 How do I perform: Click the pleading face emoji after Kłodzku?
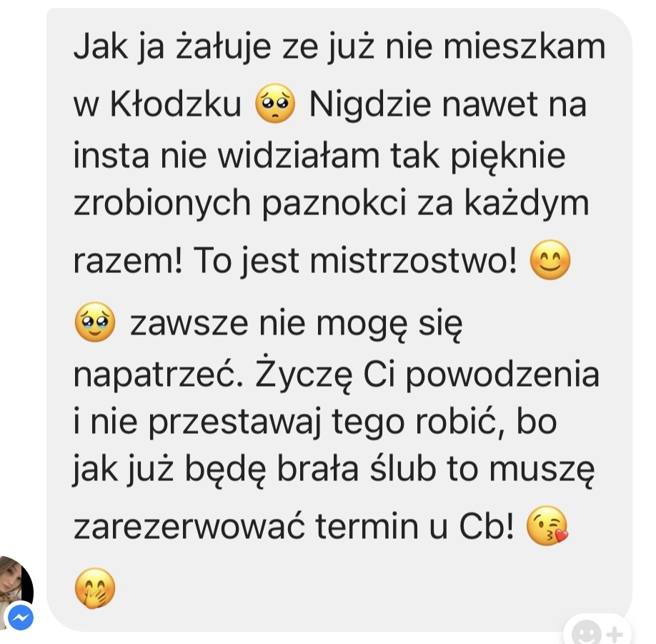point(275,102)
